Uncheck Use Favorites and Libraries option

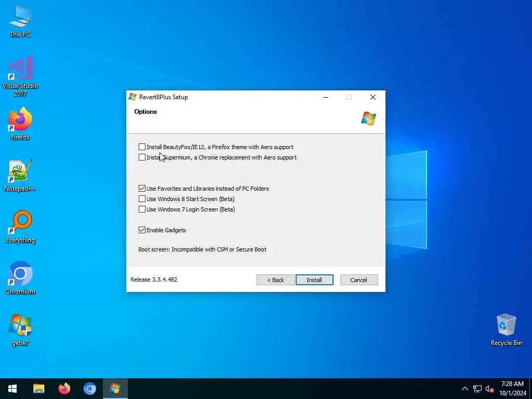142,188
